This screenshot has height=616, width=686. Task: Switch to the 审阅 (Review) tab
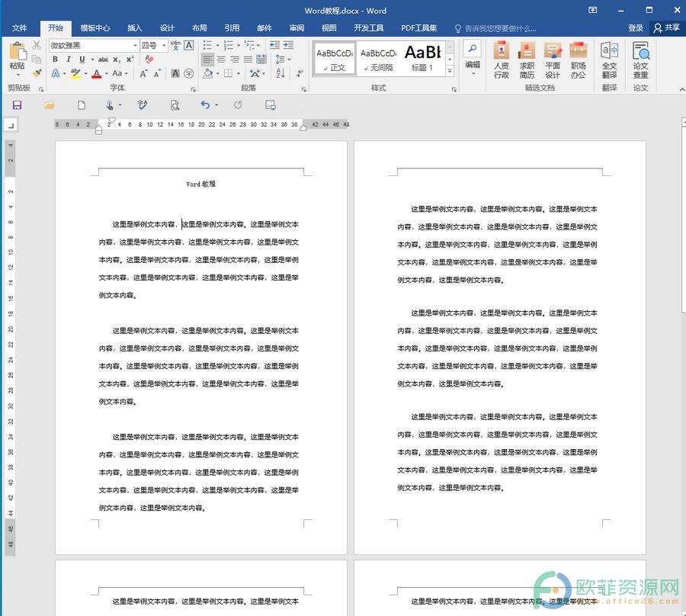pos(297,28)
